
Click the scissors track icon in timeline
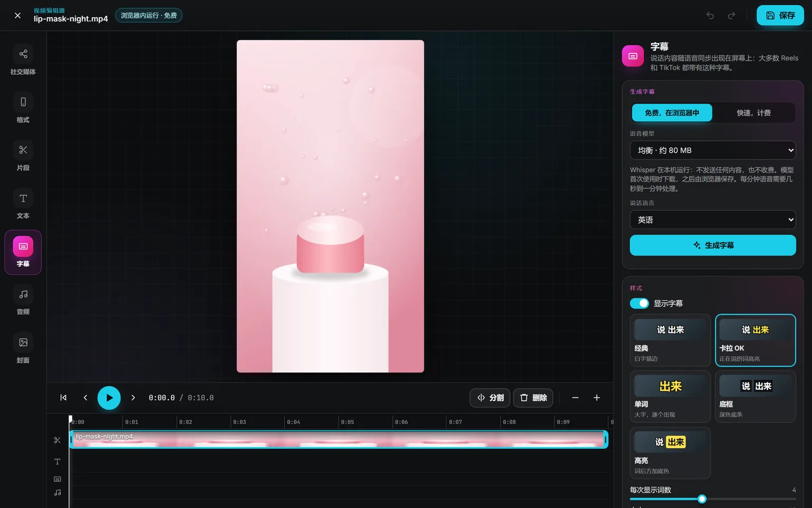pos(58,440)
